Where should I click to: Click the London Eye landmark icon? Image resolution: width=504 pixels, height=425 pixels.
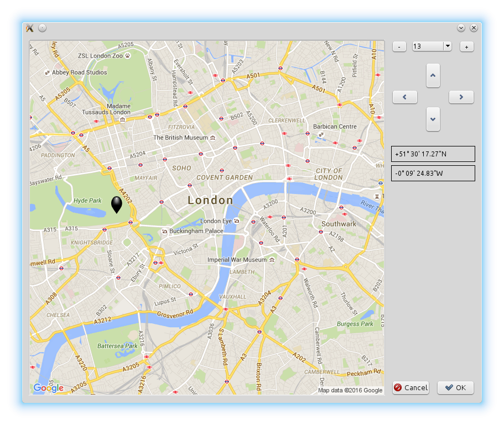pyautogui.click(x=236, y=221)
